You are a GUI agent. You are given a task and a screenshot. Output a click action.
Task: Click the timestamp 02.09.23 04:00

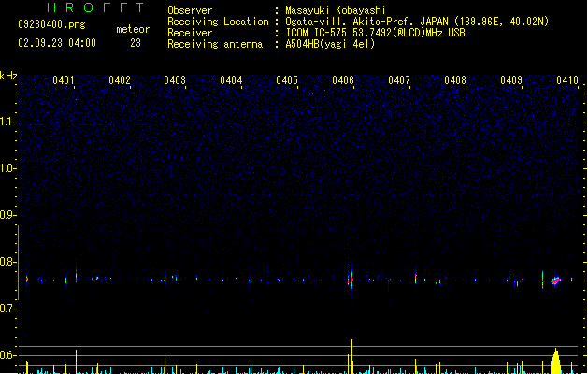pyautogui.click(x=57, y=43)
